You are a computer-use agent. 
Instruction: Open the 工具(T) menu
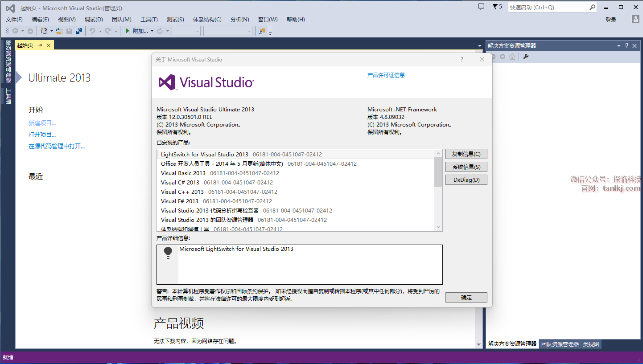pyautogui.click(x=149, y=19)
